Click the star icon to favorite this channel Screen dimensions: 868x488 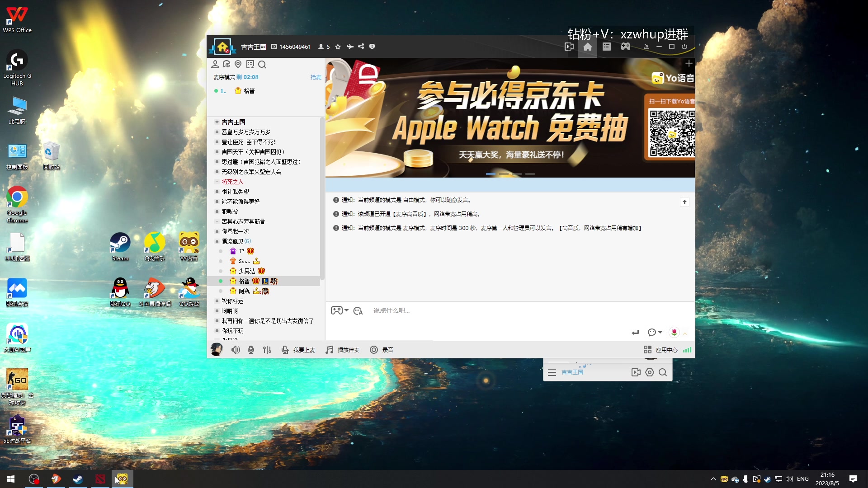(x=338, y=47)
